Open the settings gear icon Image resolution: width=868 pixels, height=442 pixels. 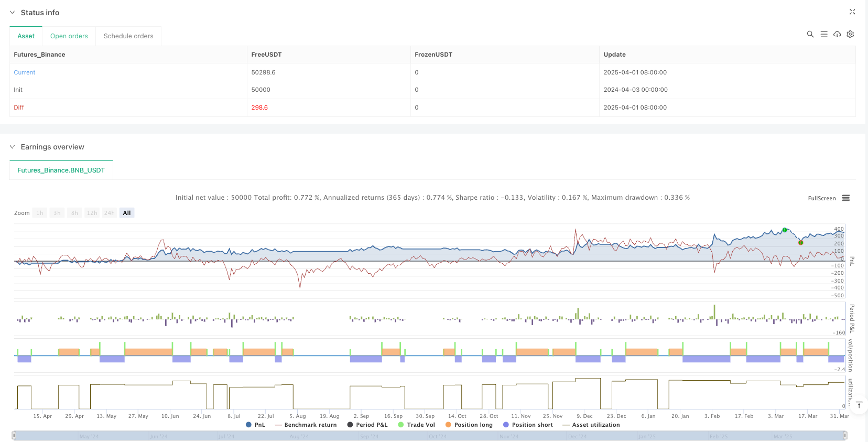850,34
